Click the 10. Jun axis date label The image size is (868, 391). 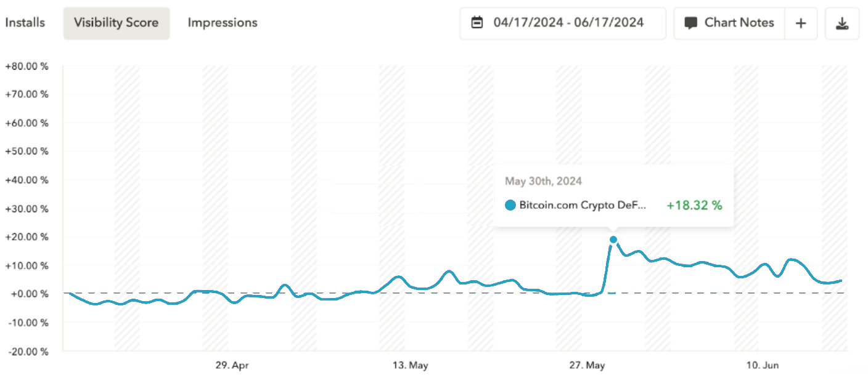[763, 365]
